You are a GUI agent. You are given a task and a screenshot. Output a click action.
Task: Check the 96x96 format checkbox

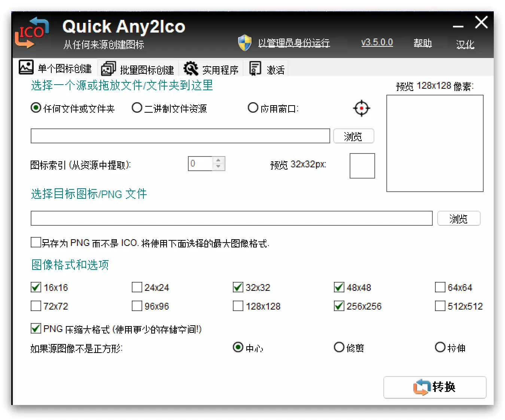137,306
